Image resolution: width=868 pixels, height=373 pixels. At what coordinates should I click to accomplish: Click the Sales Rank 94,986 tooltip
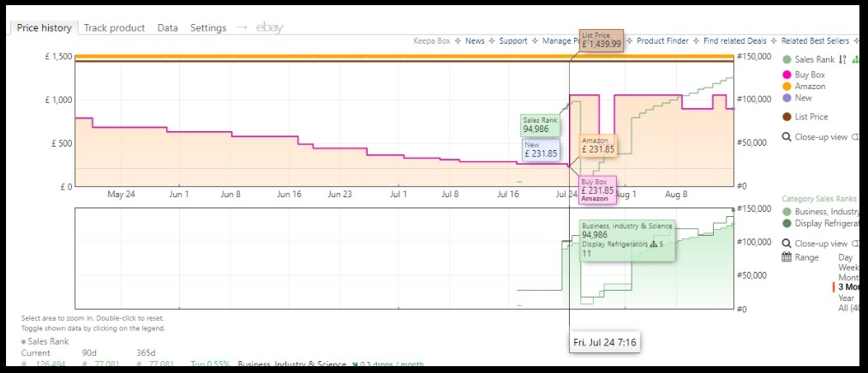pos(541,126)
